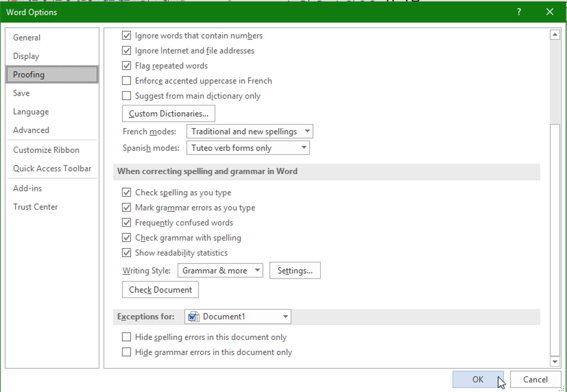567x392 pixels.
Task: Disable Ignore words that contain numbers
Action: tap(126, 35)
